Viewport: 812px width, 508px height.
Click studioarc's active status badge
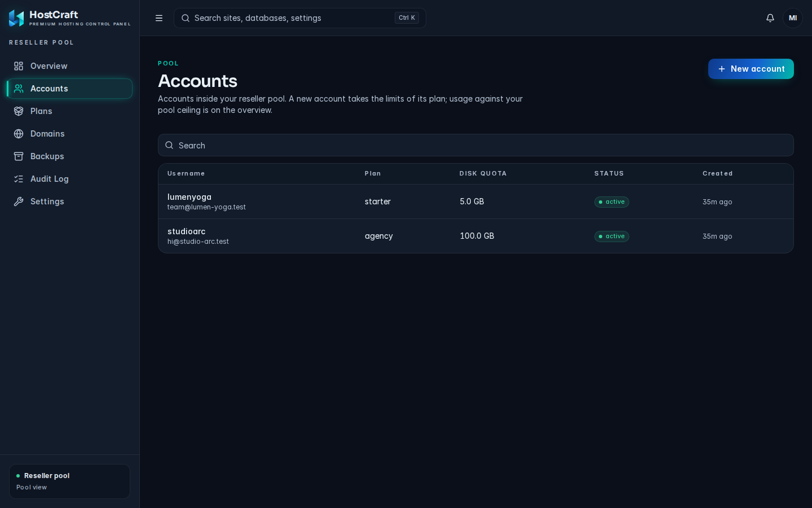[x=612, y=237]
